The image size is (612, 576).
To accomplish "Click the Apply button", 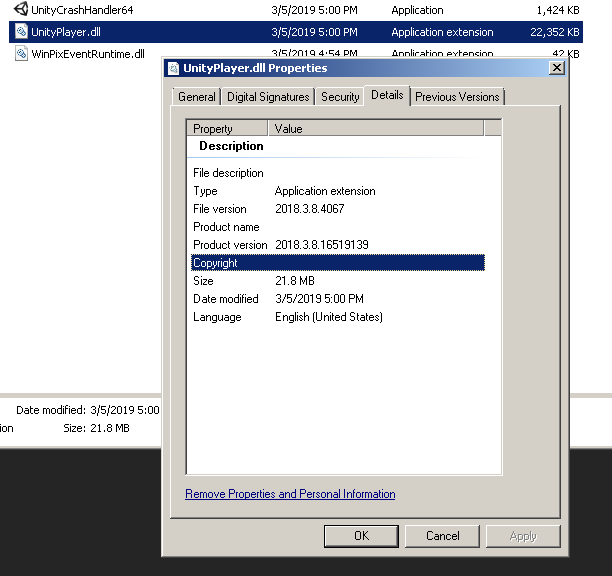I will pos(523,536).
